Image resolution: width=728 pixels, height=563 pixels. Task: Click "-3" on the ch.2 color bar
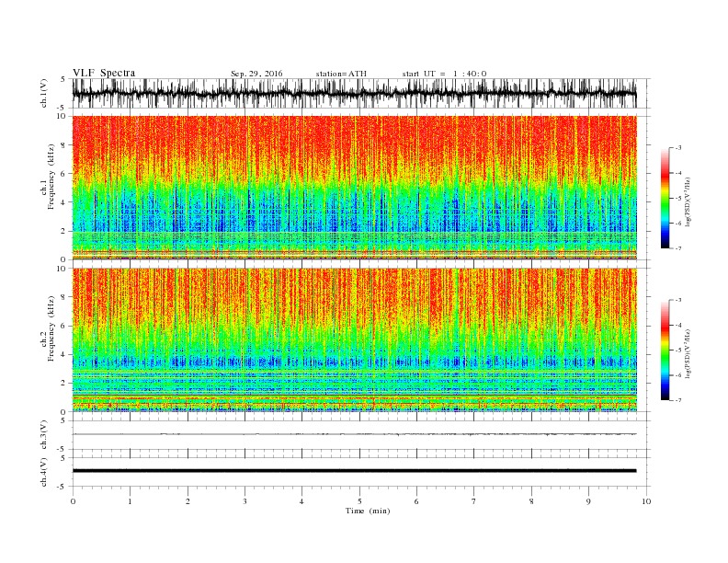click(677, 300)
